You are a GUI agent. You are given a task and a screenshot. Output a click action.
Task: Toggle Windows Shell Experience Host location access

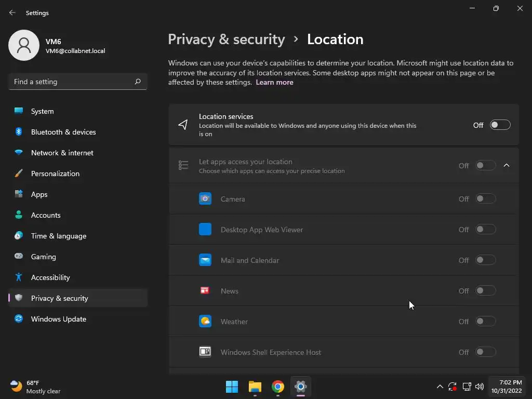point(486,352)
